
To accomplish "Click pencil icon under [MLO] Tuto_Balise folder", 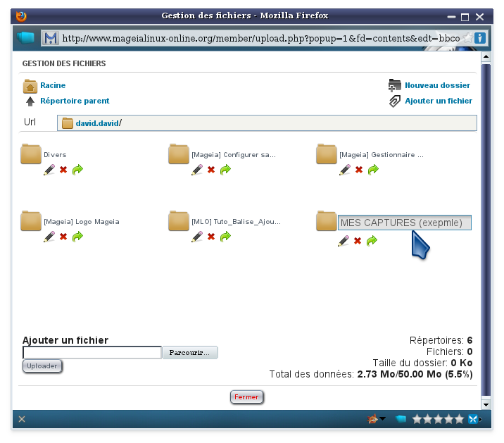I will click(197, 237).
